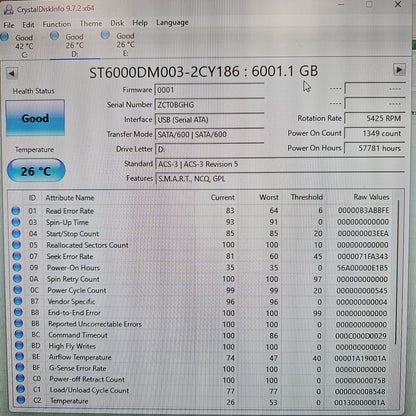This screenshot has width=416, height=416.
Task: Click the status circle for Seek Error Rate
Action: (17, 256)
